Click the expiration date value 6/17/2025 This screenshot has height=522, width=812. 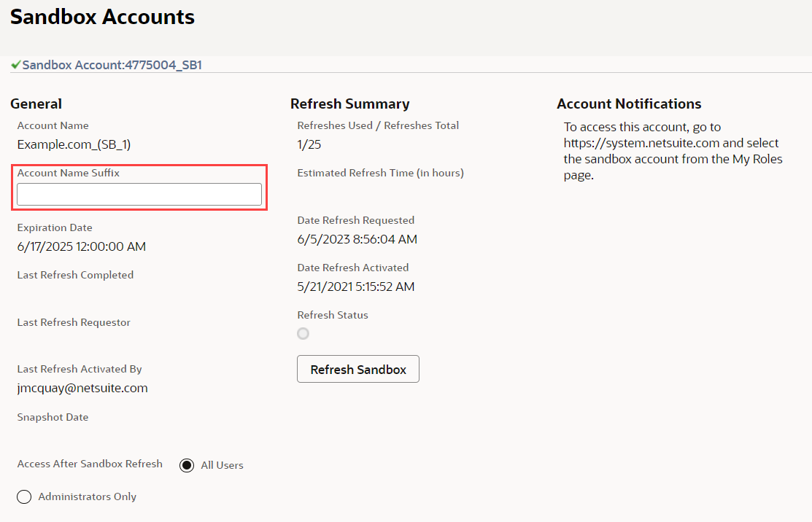[x=81, y=246]
